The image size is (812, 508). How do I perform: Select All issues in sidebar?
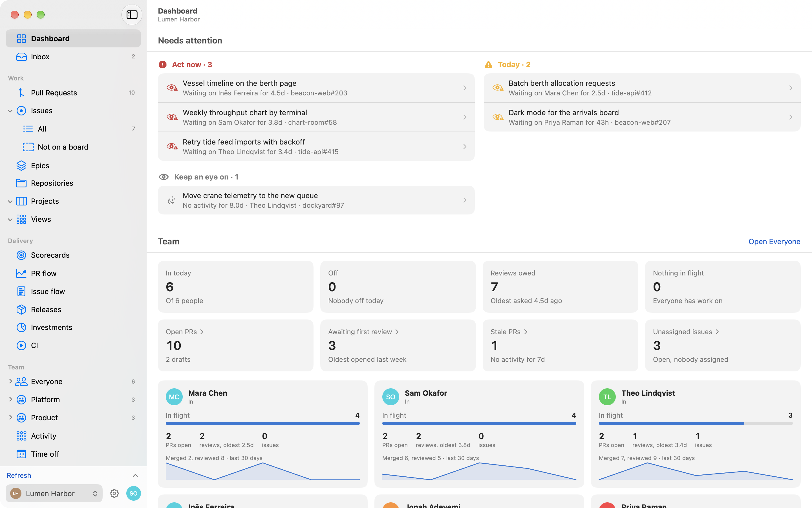(x=73, y=129)
